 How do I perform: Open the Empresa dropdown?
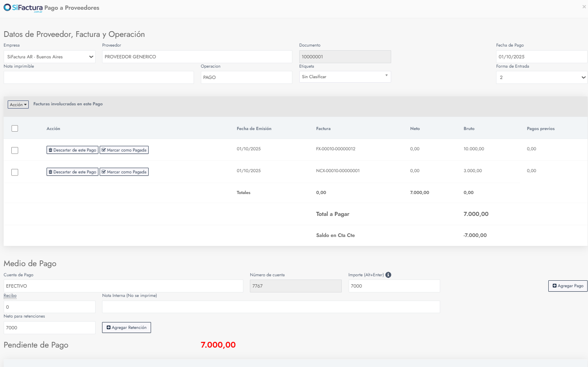(x=49, y=57)
